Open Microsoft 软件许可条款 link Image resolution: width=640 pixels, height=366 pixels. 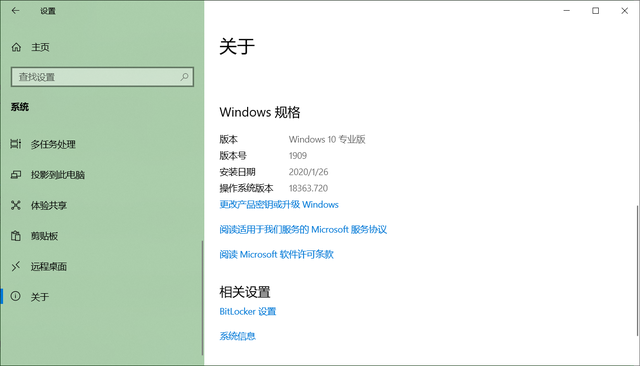point(276,254)
